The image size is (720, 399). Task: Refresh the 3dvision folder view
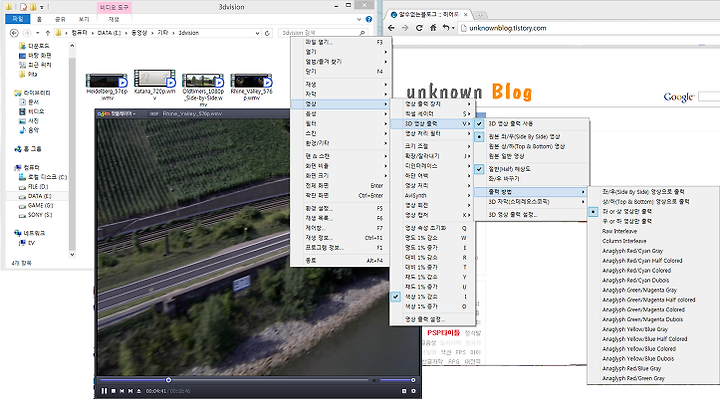point(268,33)
